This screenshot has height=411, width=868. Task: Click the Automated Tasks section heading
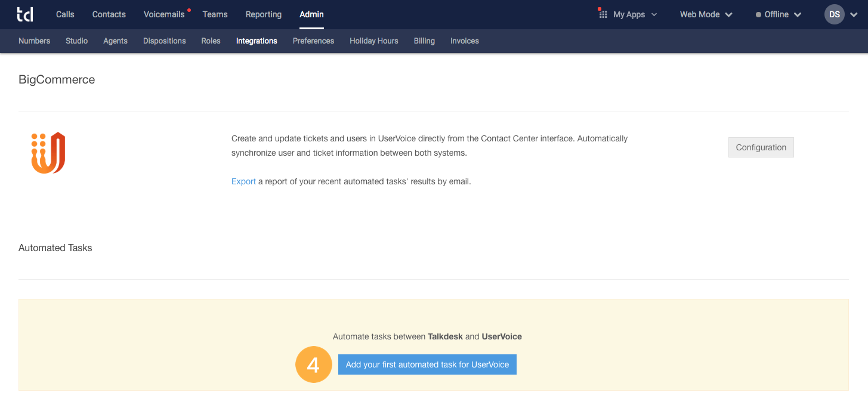click(x=55, y=248)
